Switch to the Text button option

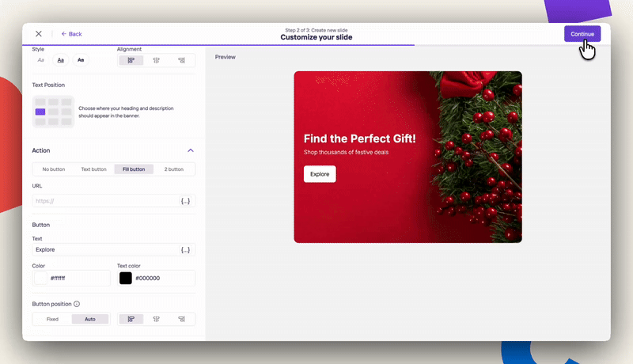point(93,169)
